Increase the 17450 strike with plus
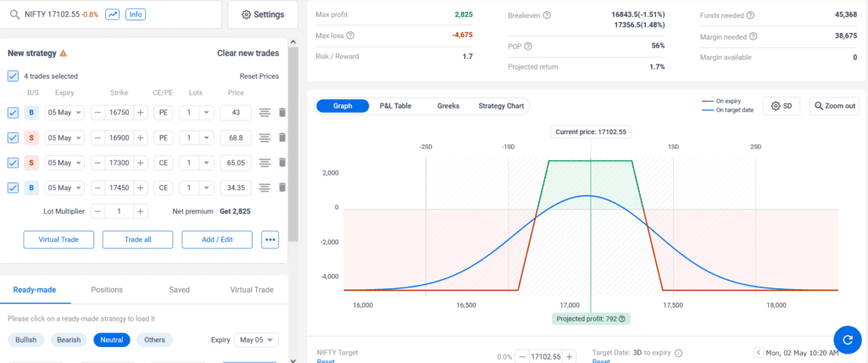 141,188
